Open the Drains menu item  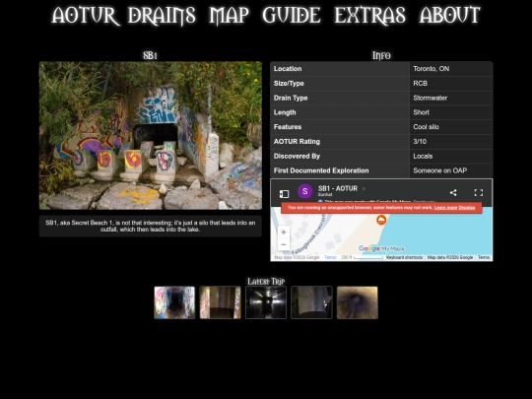click(x=162, y=15)
